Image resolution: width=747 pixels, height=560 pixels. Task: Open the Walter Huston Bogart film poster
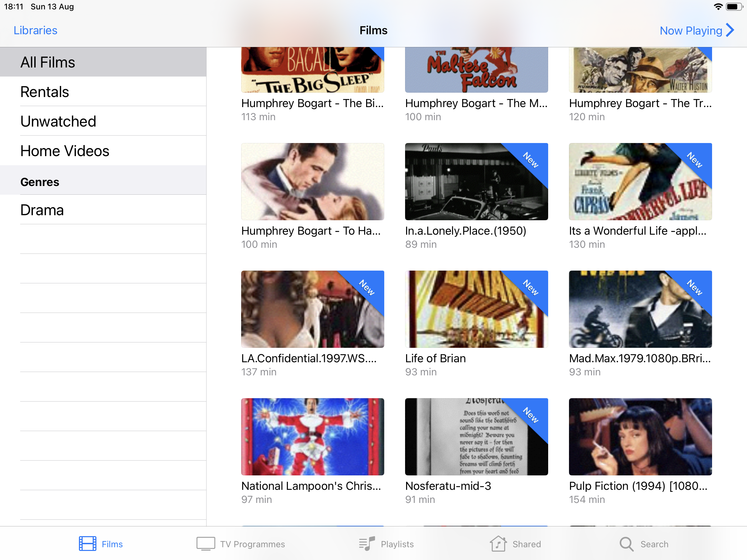640,70
